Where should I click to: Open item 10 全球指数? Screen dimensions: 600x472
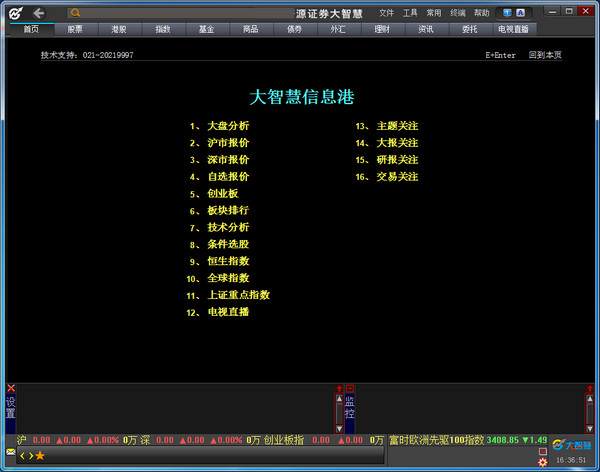[x=228, y=278]
